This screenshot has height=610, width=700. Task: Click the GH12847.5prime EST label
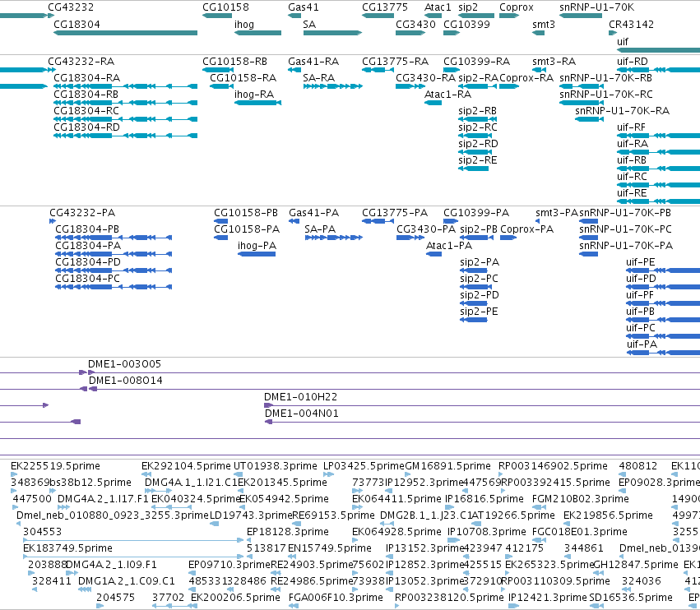click(x=636, y=565)
